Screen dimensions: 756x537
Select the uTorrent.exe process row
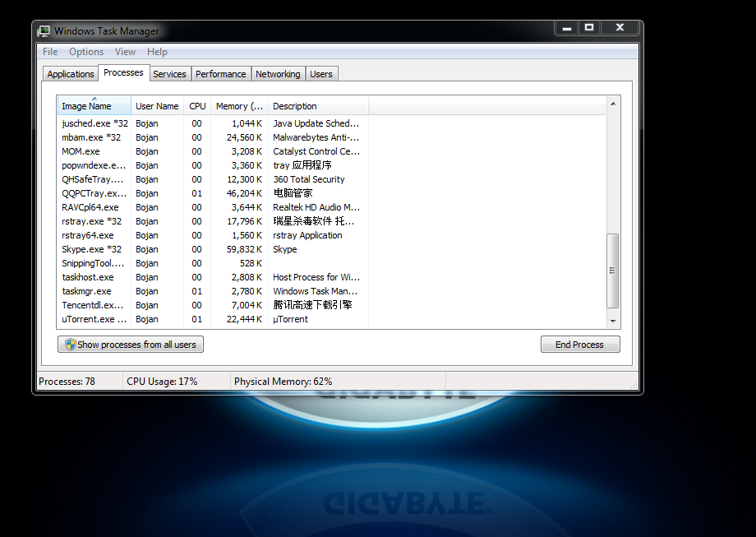pos(213,319)
